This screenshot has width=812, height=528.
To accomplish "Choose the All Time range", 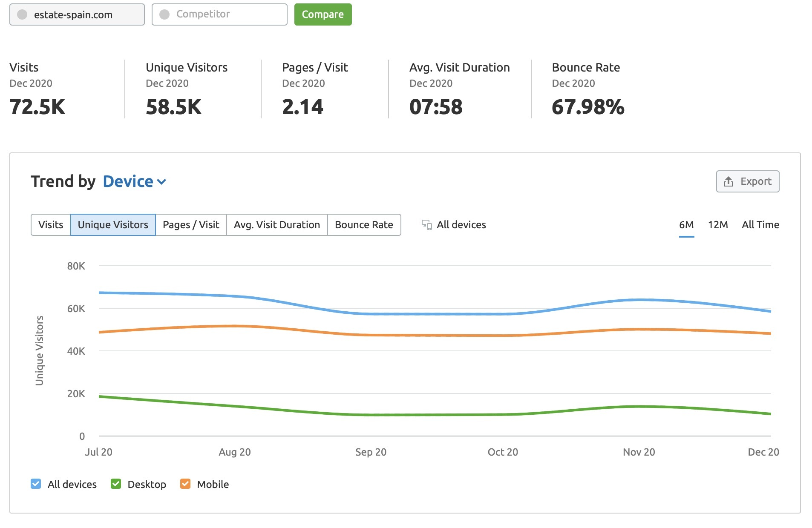I will [760, 224].
